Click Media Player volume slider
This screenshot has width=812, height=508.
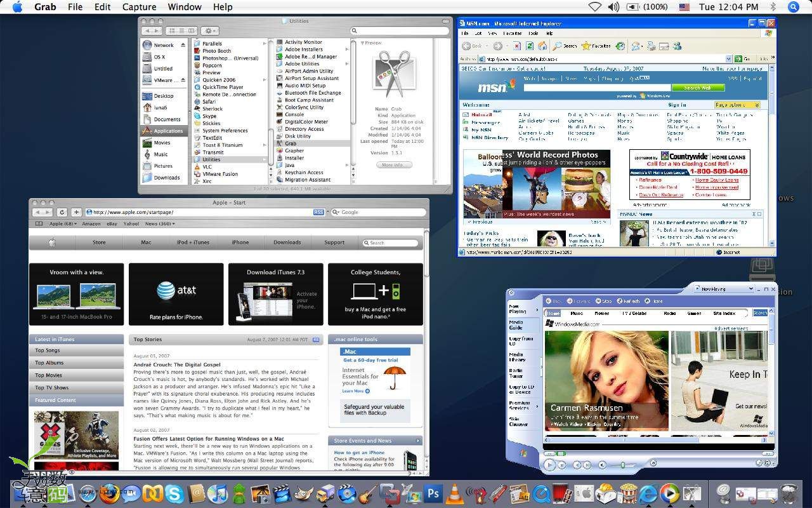point(623,465)
